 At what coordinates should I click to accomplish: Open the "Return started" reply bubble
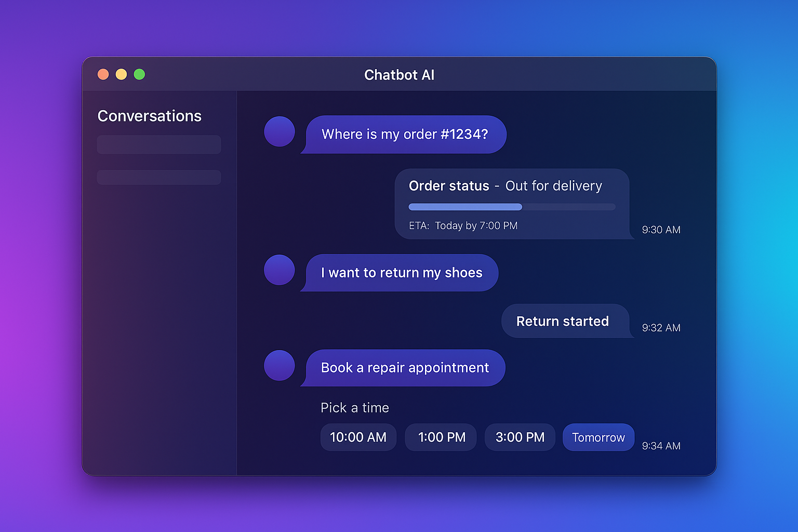click(x=563, y=321)
